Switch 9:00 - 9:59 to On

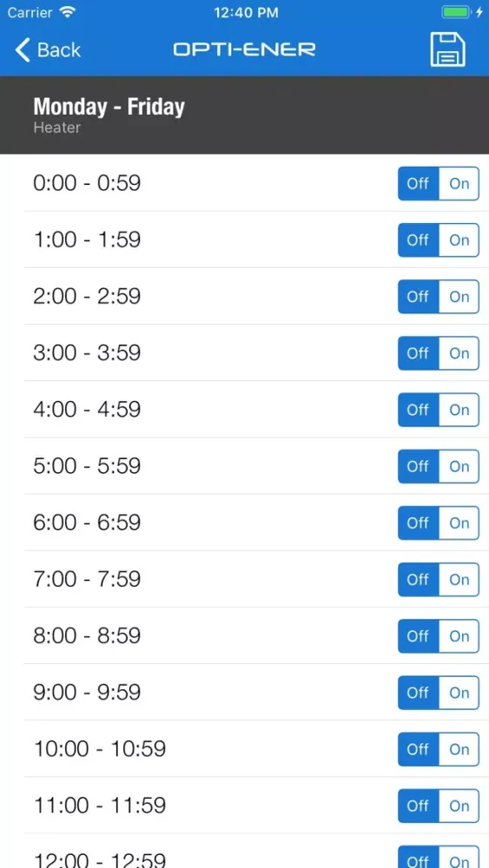click(459, 693)
